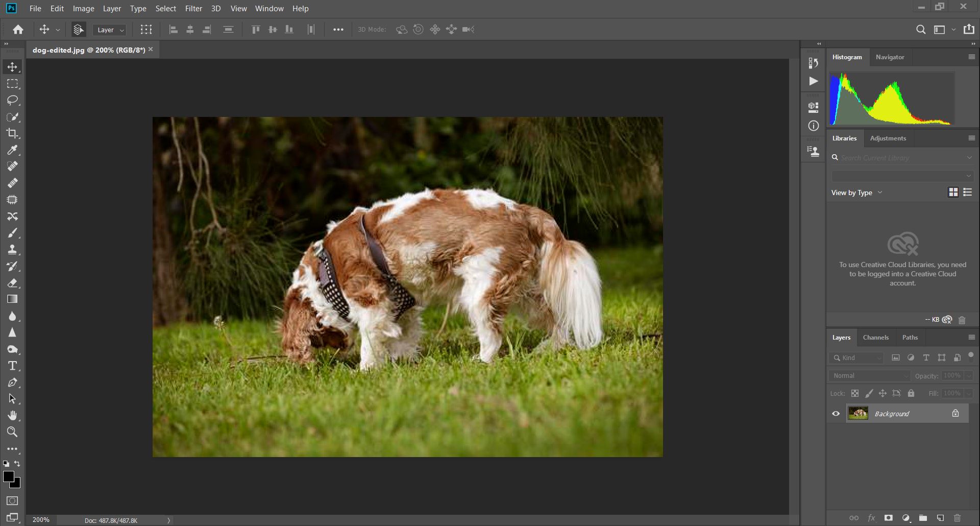Switch to the Channels tab
This screenshot has height=526, width=980.
tap(875, 338)
